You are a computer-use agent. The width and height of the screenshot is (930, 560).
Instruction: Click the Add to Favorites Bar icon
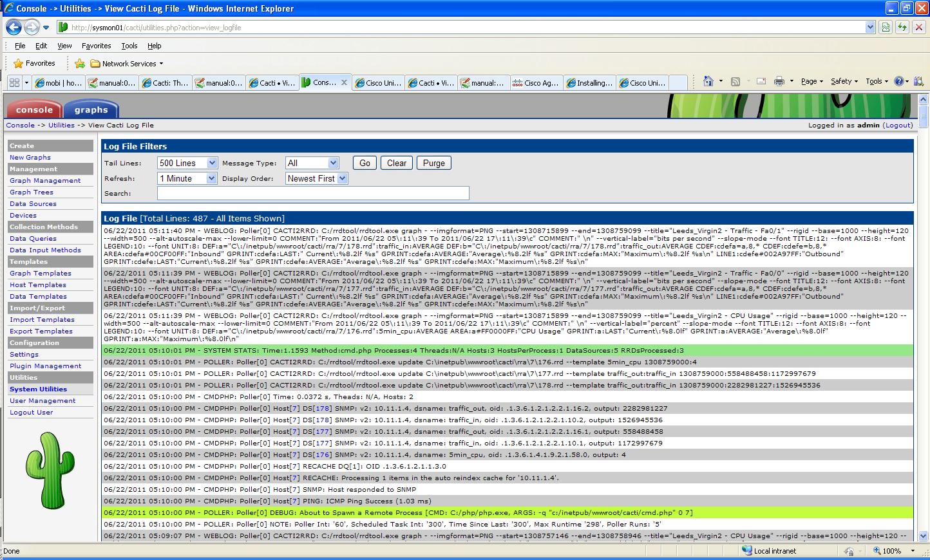(80, 63)
